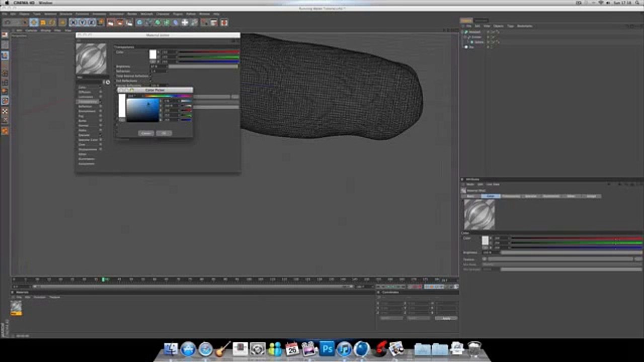This screenshot has height=362, width=644.
Task: Toggle the X axis lock icon
Action: 72,23
